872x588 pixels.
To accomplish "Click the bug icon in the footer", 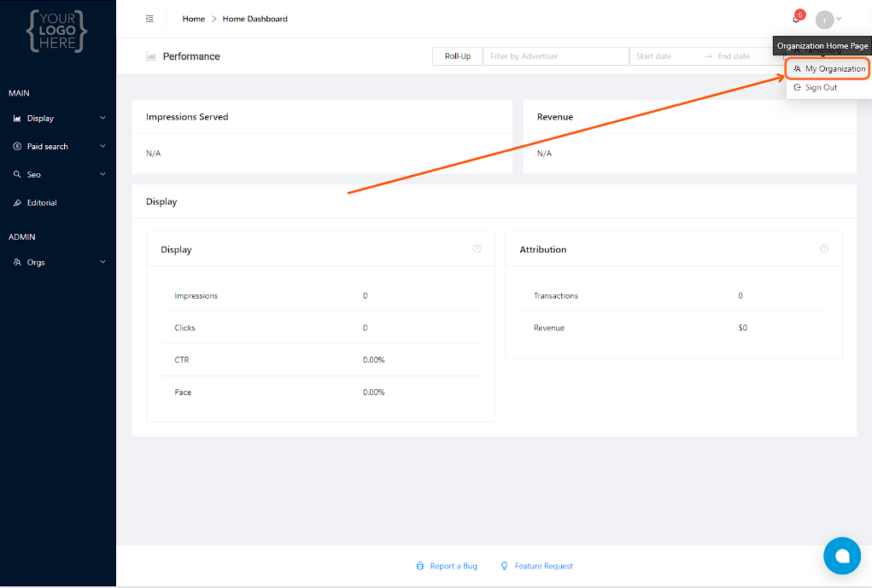I will pos(420,566).
